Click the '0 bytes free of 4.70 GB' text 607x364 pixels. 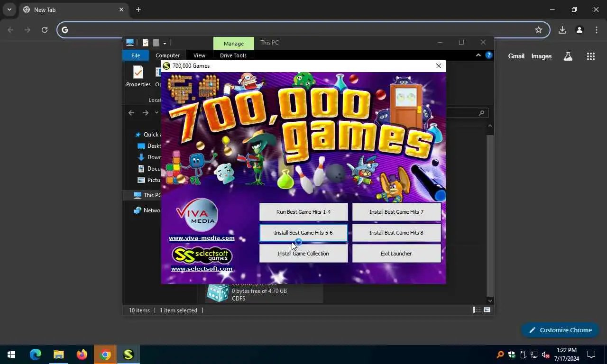click(259, 291)
